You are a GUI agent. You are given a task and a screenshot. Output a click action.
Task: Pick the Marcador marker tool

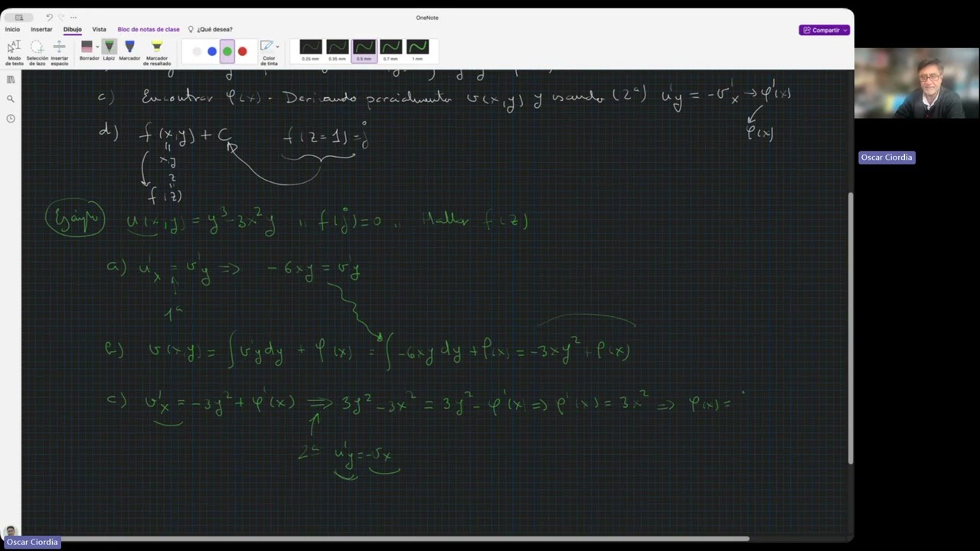pyautogui.click(x=129, y=51)
